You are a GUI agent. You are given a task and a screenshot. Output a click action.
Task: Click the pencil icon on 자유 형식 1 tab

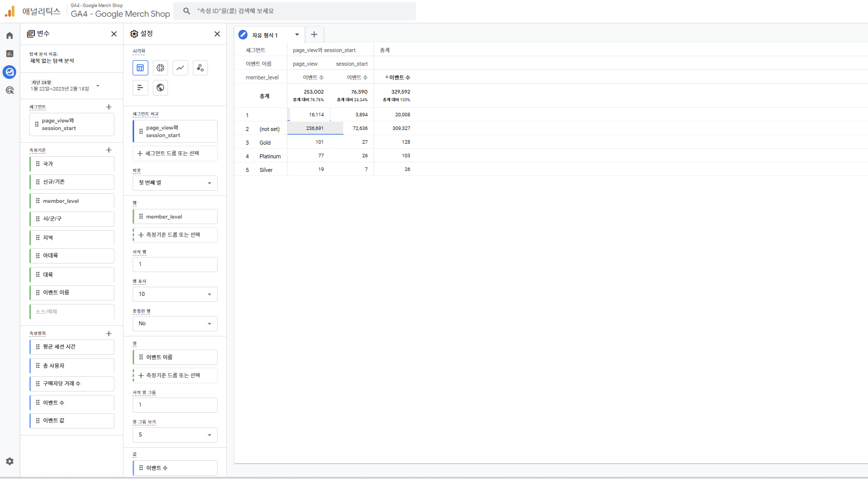pos(243,35)
